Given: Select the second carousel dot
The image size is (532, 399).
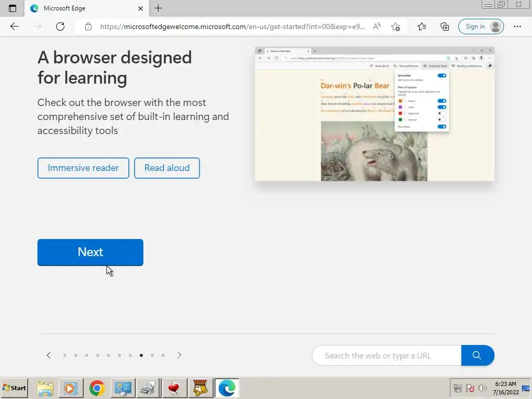Looking at the screenshot, I should tap(76, 355).
